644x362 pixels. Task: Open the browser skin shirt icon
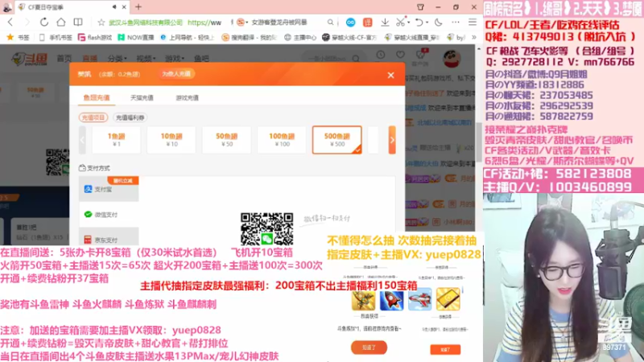click(x=420, y=7)
